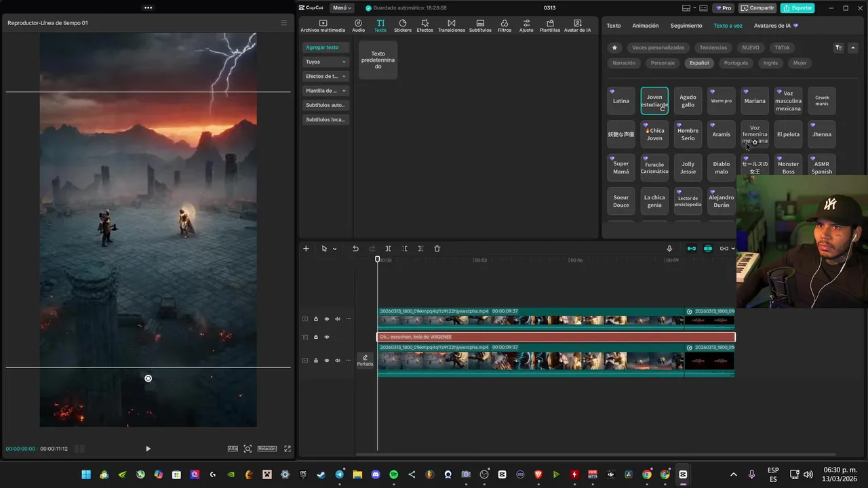Screen dimensions: 868x488
Task: Hide the text track with eye icon
Action: [x=326, y=337]
